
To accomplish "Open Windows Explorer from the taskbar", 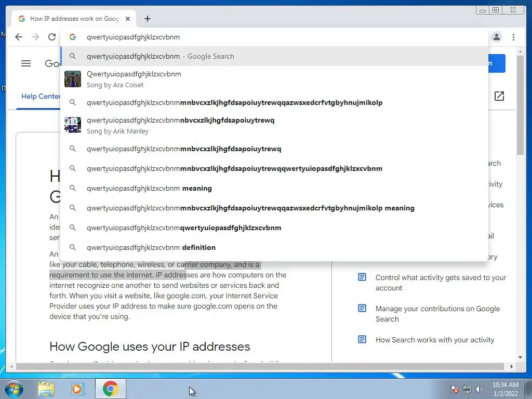I will [x=46, y=389].
